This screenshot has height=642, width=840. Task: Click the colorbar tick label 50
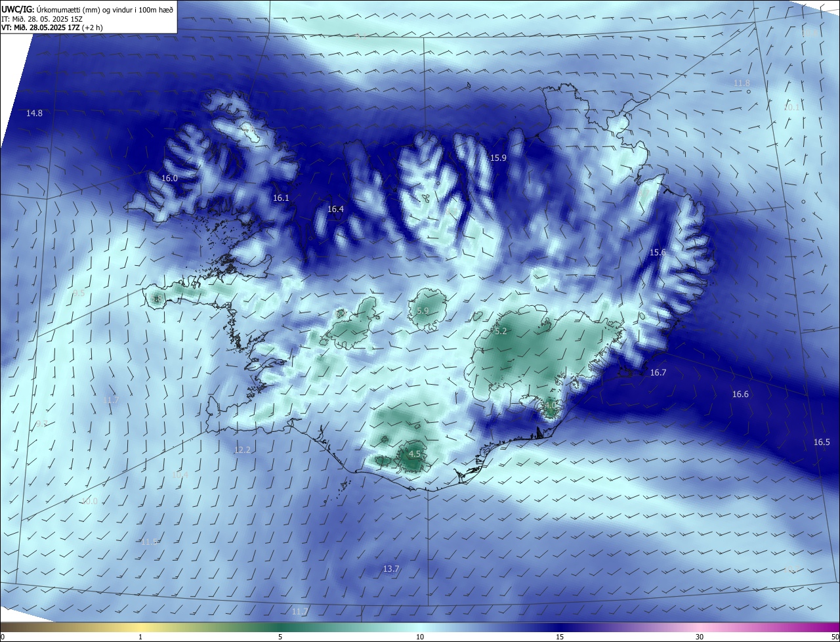pyautogui.click(x=835, y=637)
